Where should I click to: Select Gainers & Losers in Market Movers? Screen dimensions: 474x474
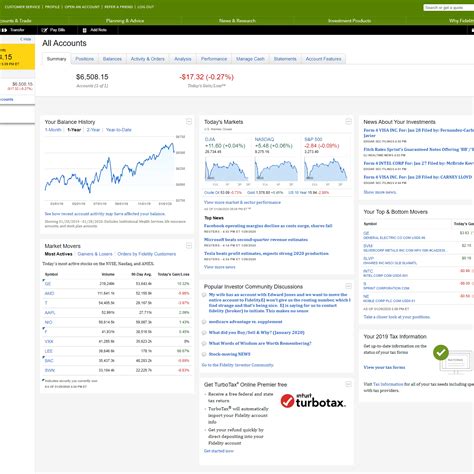(x=95, y=254)
